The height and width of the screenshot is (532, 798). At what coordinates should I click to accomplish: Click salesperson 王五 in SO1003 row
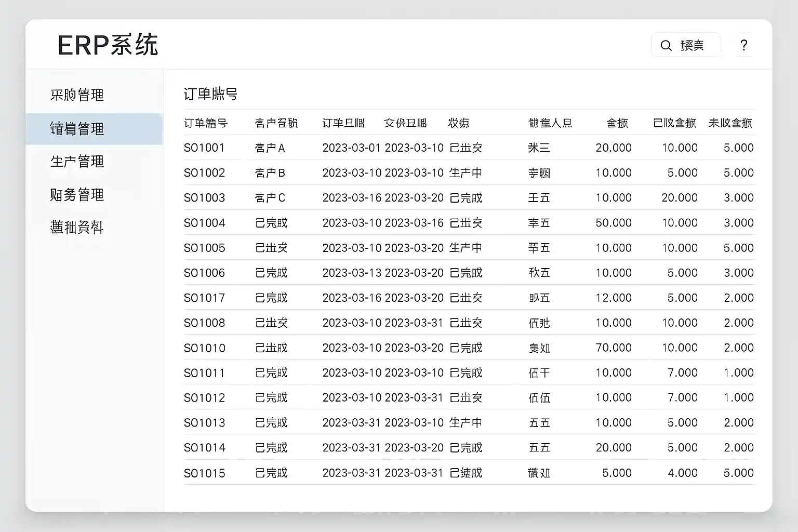[x=539, y=197]
